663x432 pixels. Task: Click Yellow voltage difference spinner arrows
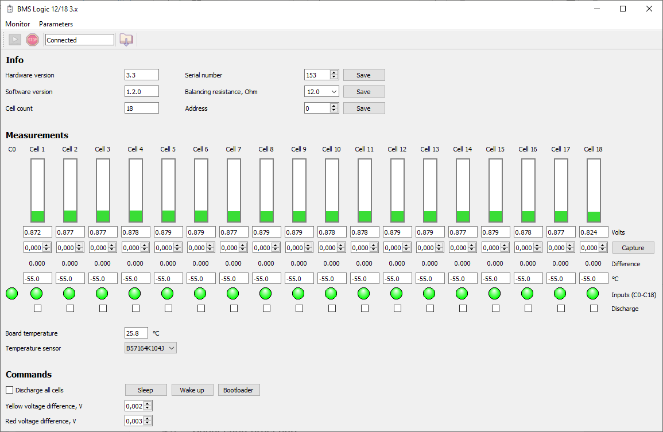[148, 406]
